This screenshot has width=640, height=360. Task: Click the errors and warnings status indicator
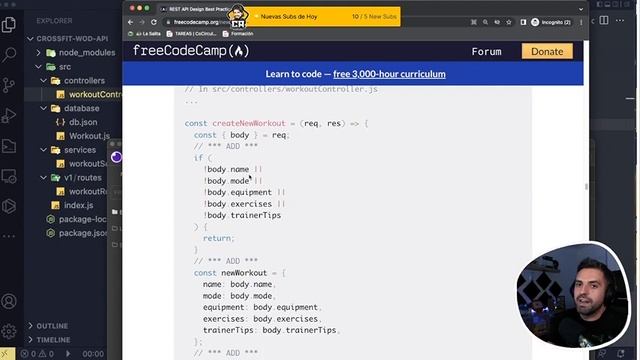(38, 353)
